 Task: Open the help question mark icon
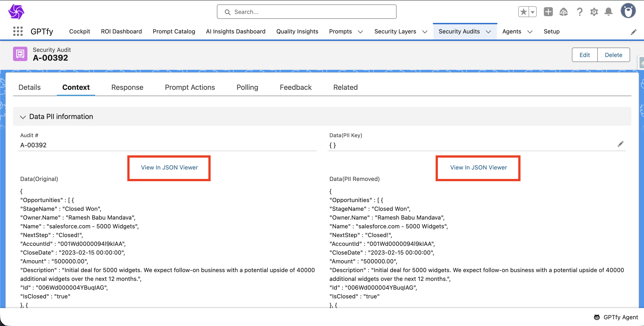pyautogui.click(x=580, y=12)
